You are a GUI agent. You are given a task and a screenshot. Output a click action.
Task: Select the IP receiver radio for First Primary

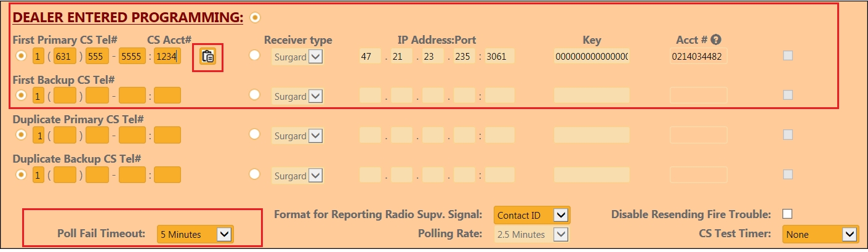coord(254,56)
